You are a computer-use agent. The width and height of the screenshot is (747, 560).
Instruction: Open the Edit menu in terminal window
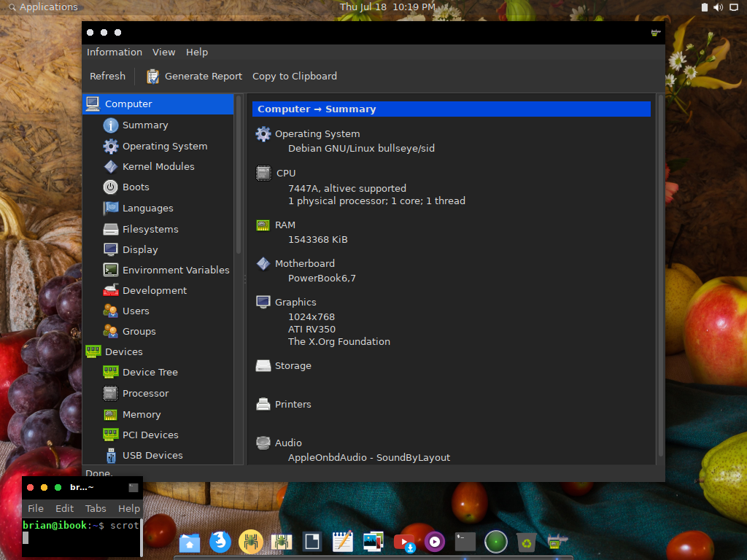click(x=64, y=508)
